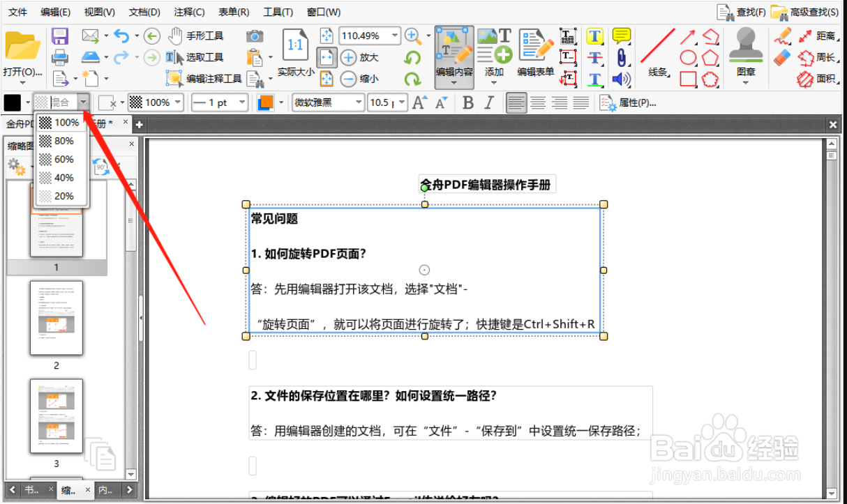Toggle Bold text formatting
847x504 pixels.
tap(468, 103)
